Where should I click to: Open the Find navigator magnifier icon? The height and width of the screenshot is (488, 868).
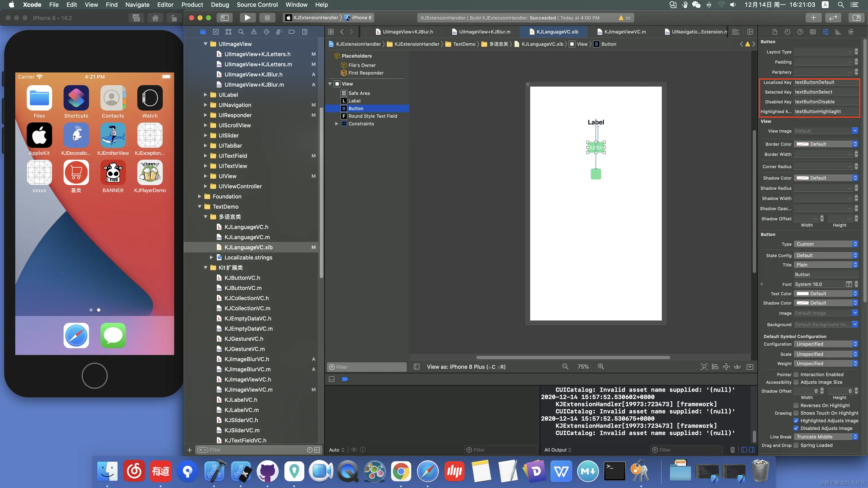tap(241, 32)
